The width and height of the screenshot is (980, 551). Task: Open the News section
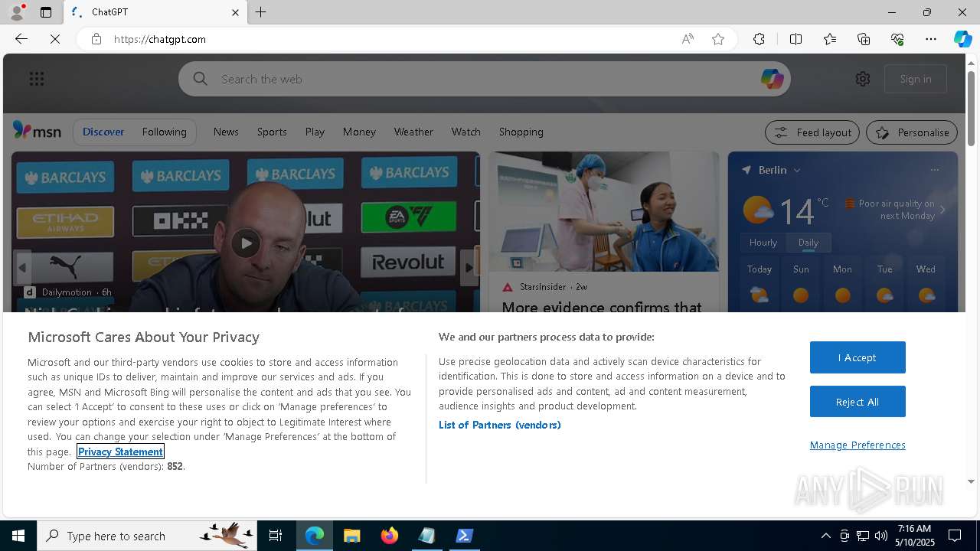point(226,132)
